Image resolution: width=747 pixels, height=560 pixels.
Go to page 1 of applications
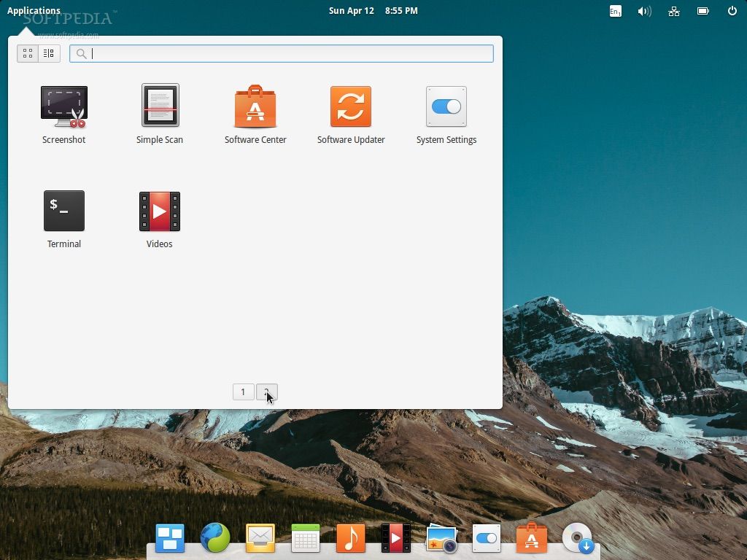(x=243, y=392)
